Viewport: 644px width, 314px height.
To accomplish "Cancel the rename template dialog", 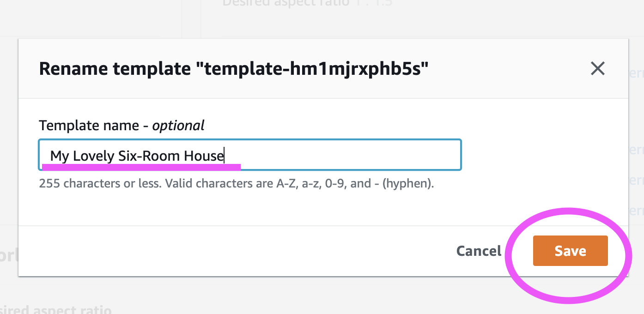I will pyautogui.click(x=479, y=251).
